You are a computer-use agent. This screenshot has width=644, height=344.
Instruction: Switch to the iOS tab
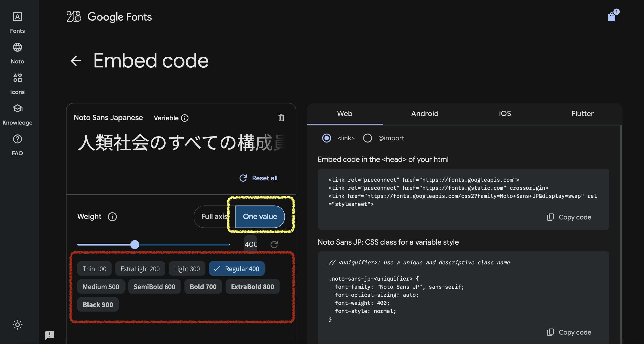point(505,114)
